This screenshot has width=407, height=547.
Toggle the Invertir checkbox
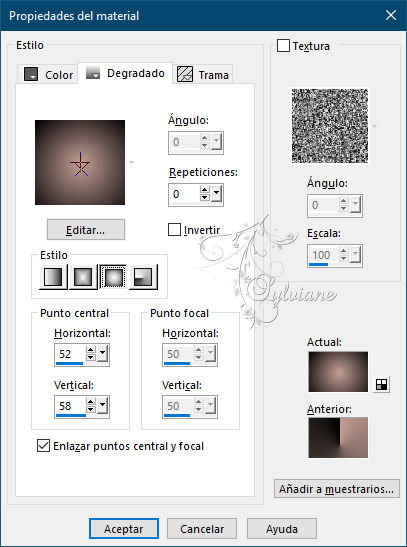coord(174,230)
